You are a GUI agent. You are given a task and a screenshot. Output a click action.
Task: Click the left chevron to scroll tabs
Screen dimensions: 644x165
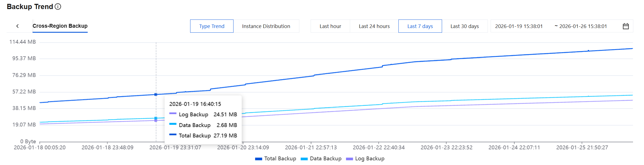(18, 26)
